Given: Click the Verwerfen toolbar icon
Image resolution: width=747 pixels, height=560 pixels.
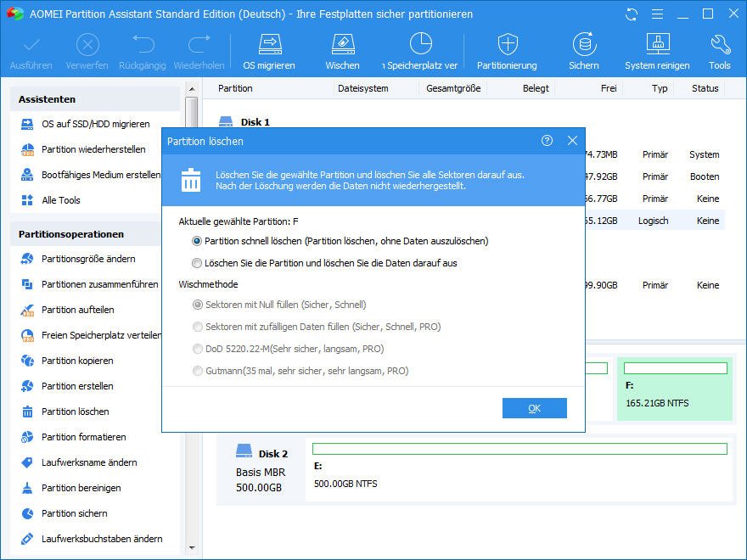Looking at the screenshot, I should [87, 45].
